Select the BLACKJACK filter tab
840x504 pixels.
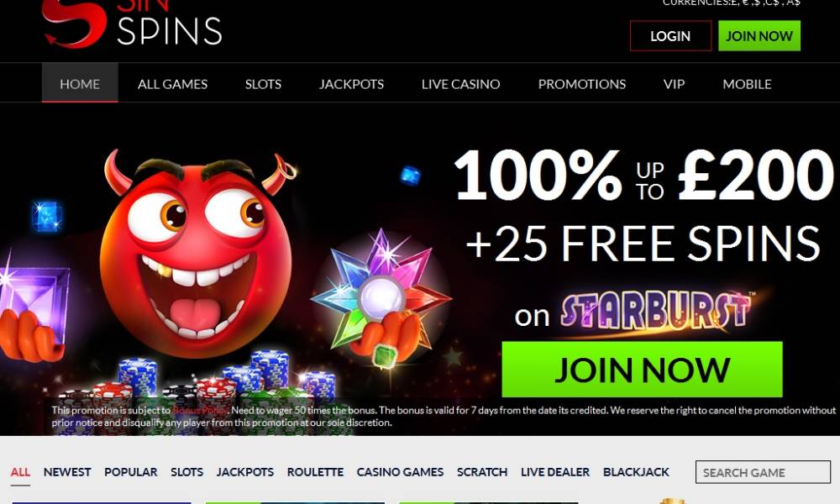(636, 472)
